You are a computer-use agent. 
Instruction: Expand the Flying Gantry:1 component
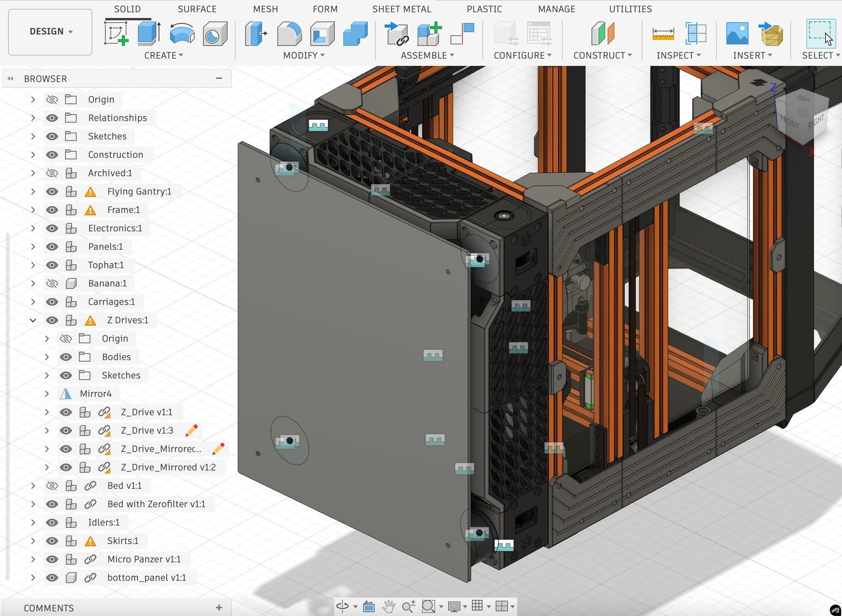(x=33, y=192)
